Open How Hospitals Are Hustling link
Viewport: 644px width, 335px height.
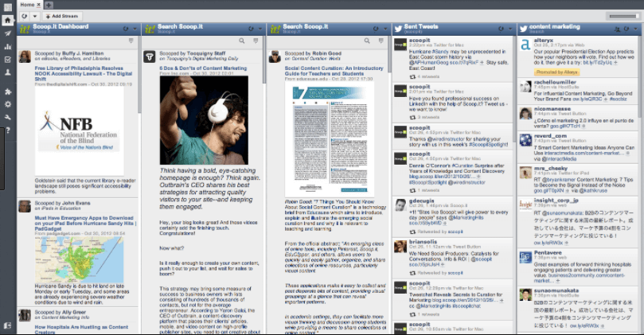pyautogui.click(x=81, y=329)
